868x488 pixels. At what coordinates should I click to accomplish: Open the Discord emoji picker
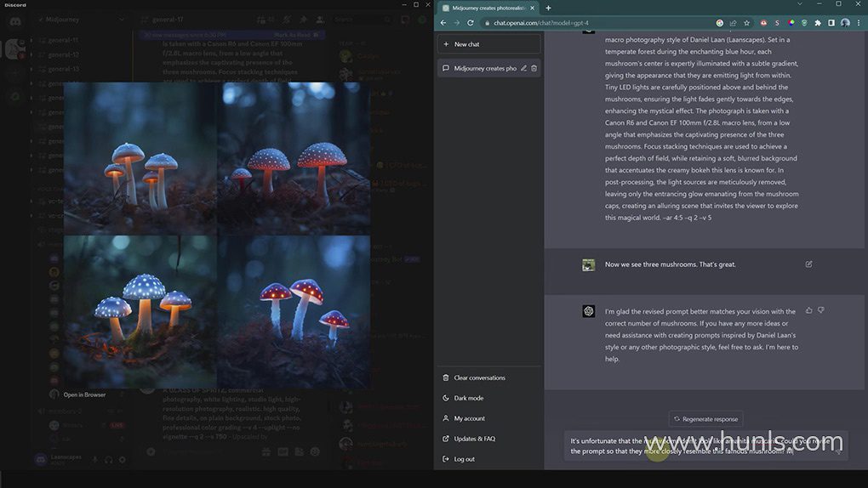(315, 452)
